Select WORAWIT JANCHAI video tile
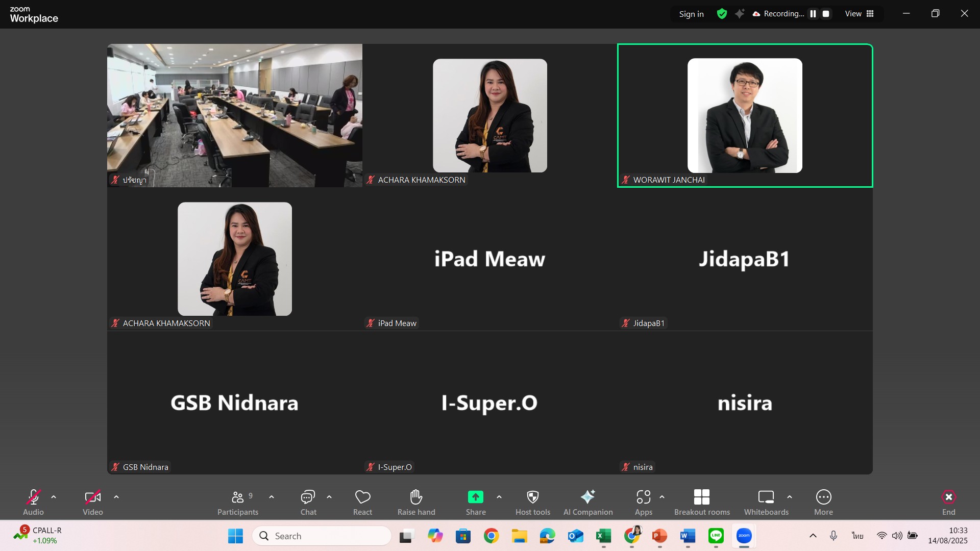 (745, 116)
